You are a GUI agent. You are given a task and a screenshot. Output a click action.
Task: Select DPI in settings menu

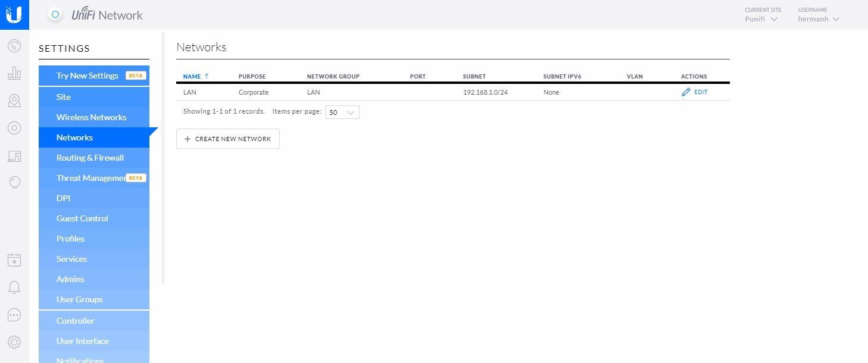point(94,198)
